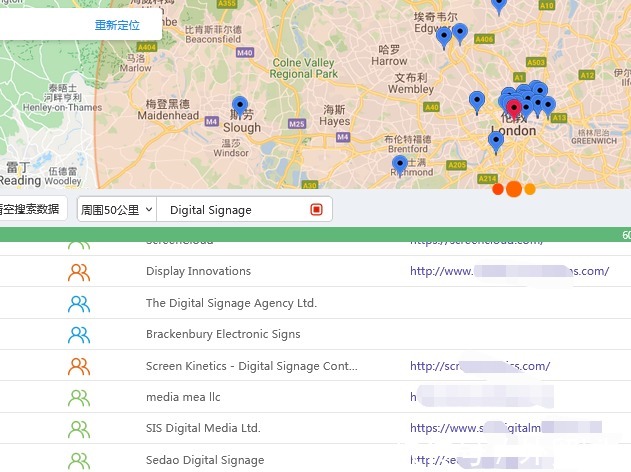This screenshot has height=472, width=631.
Task: Open the Sedao Digital Signage website link
Action: [482, 460]
